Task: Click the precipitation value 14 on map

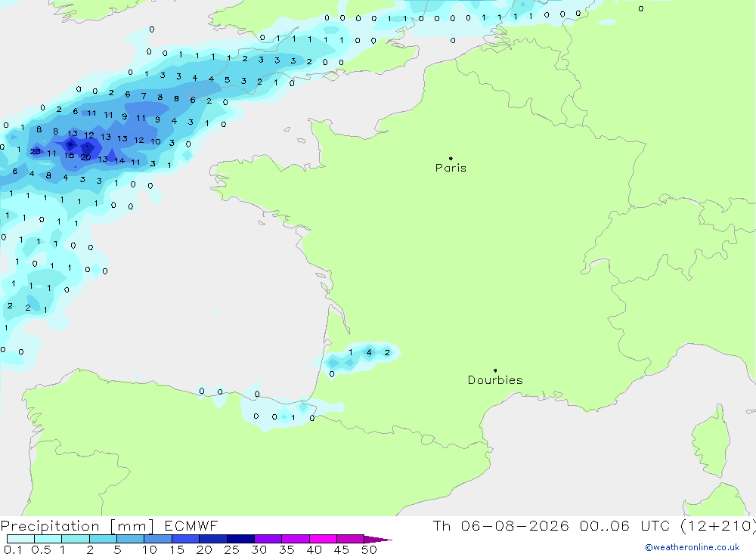Action: point(119,160)
